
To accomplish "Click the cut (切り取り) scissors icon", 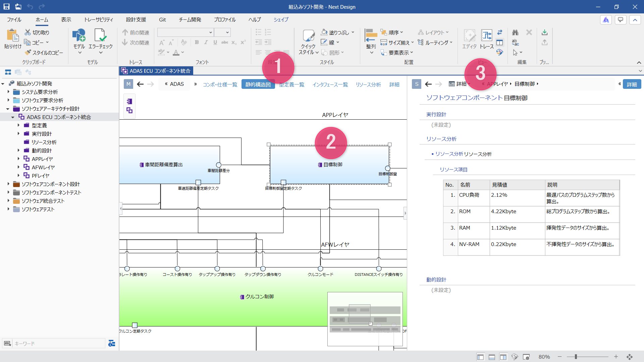I will (28, 32).
